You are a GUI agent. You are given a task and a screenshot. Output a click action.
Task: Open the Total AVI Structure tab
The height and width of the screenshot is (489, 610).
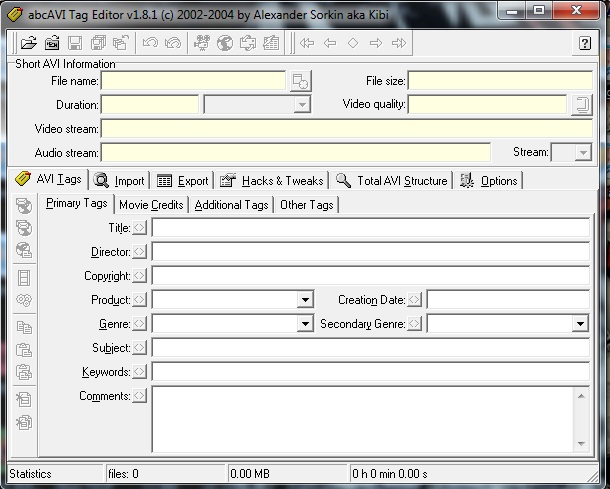[391, 181]
